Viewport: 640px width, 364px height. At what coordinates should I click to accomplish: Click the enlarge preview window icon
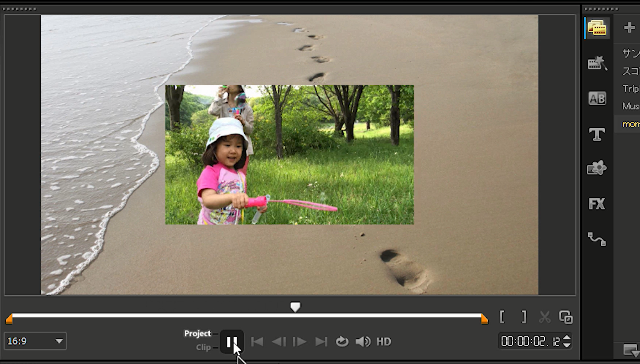tap(566, 317)
